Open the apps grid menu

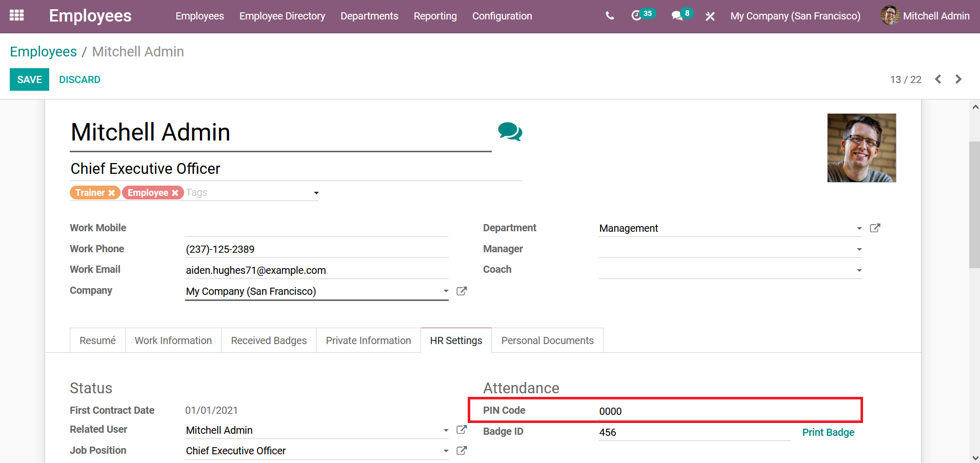17,15
